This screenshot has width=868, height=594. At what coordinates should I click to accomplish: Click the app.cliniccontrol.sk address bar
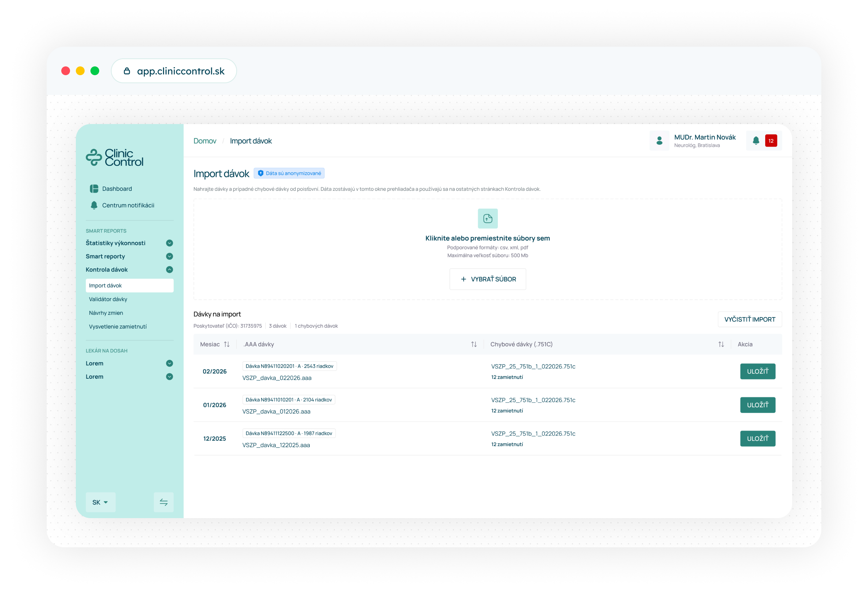(174, 71)
